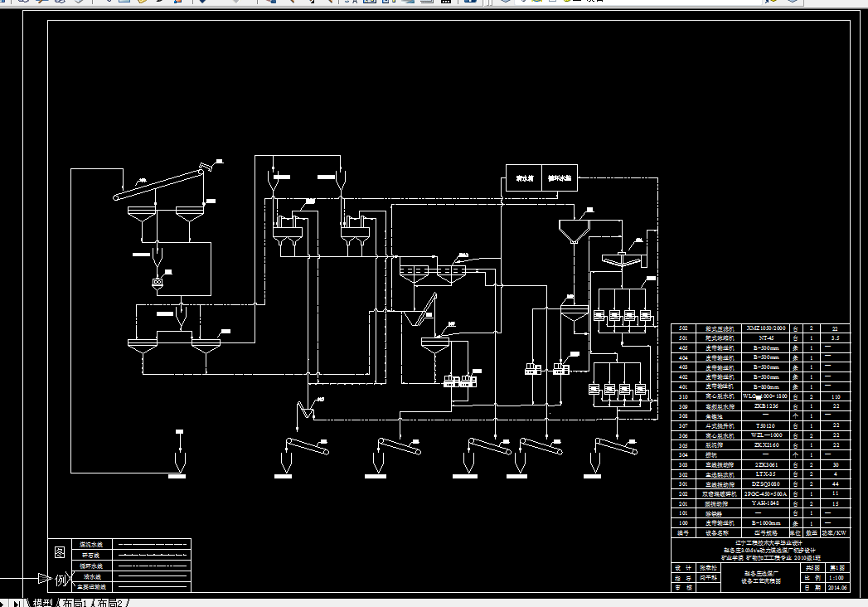Click the 3.5 power value cell

836,337
